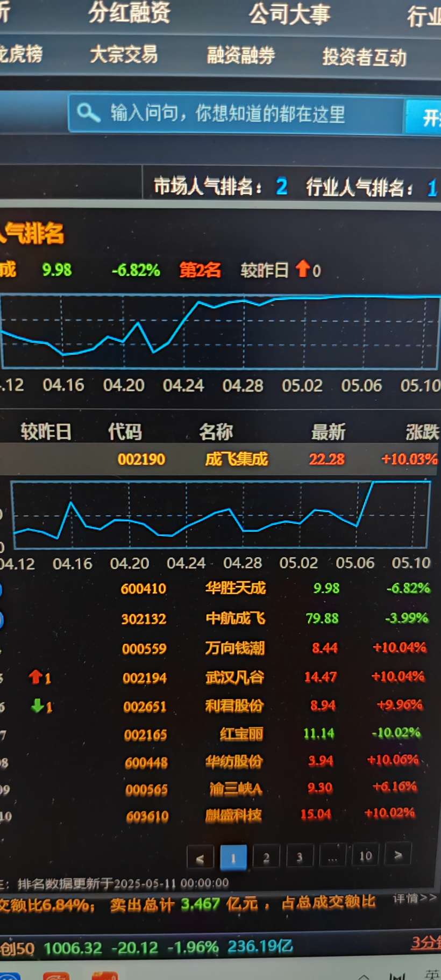The image size is (441, 980).
Task: Select stock code 002651
Action: coord(145,707)
